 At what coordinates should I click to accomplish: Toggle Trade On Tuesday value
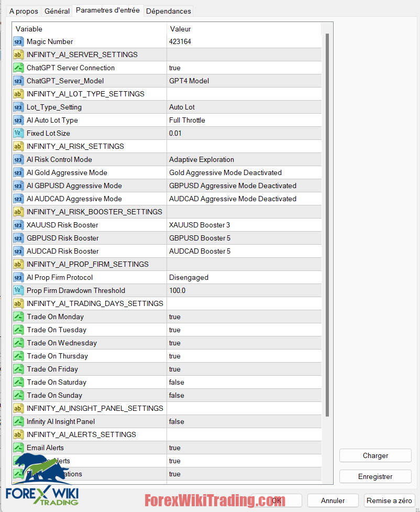244,330
